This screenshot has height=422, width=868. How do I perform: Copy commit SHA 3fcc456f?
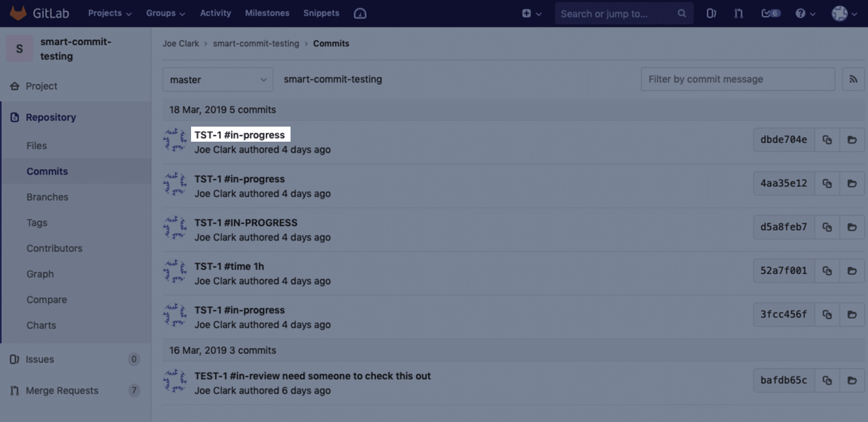coord(827,314)
